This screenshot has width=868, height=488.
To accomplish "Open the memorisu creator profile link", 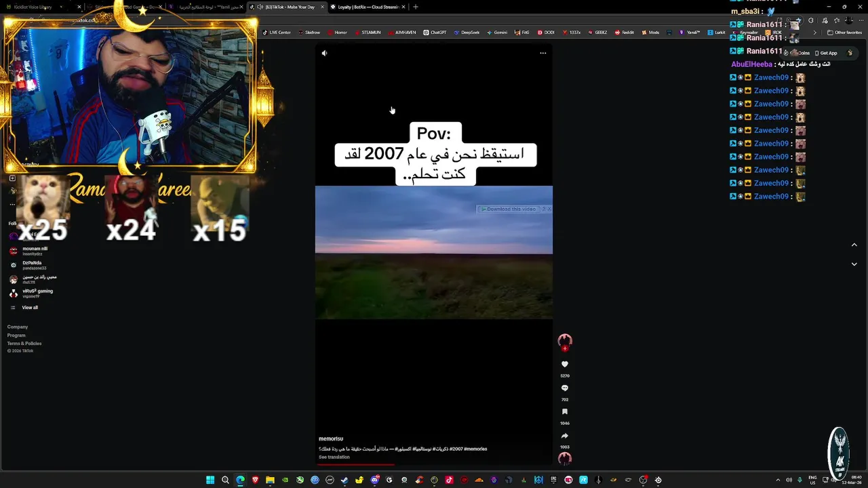I will [331, 439].
